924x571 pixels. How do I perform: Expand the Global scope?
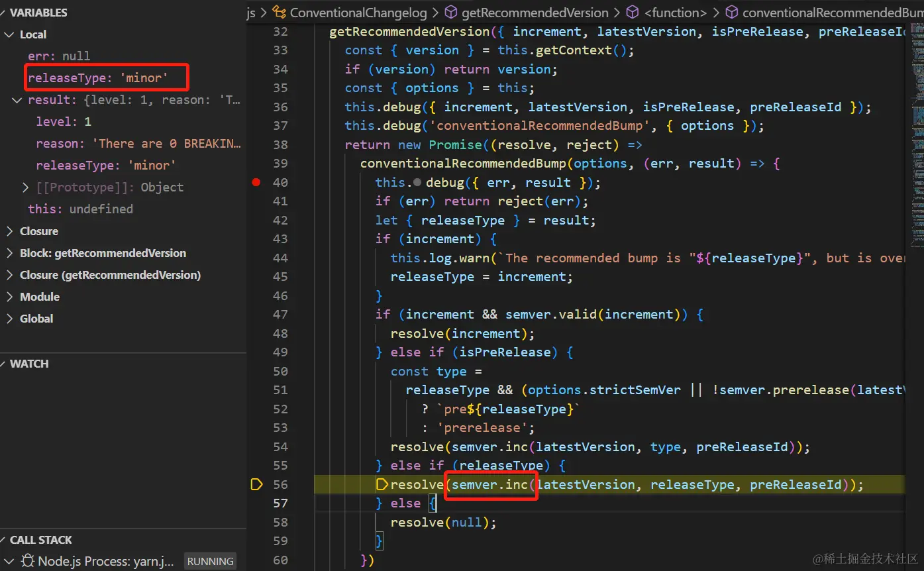[x=9, y=319]
